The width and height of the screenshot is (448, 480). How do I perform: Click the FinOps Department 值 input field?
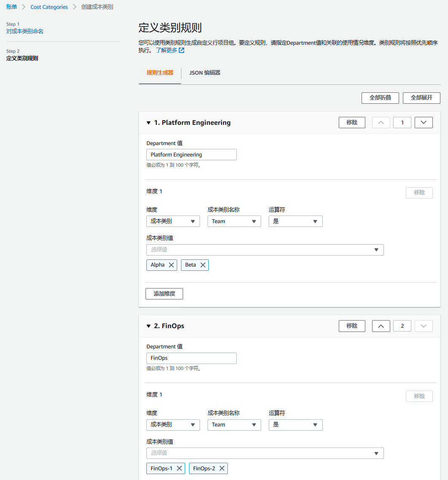(191, 358)
